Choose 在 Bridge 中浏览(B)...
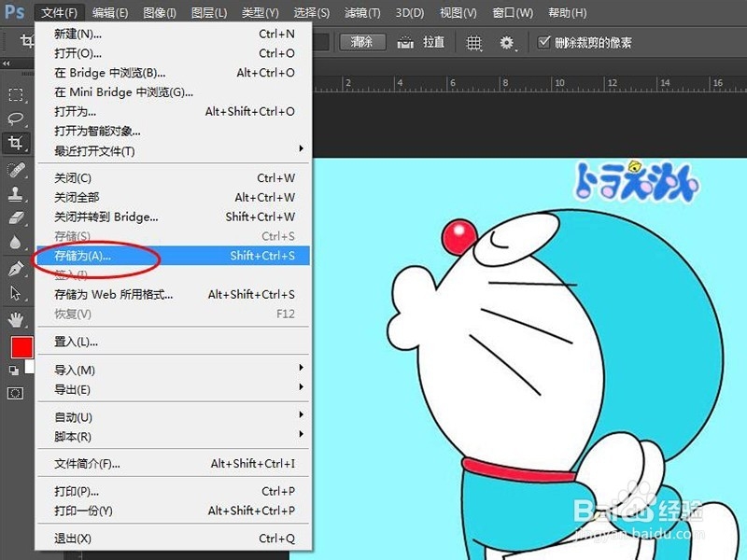This screenshot has height=560, width=747. pyautogui.click(x=174, y=73)
